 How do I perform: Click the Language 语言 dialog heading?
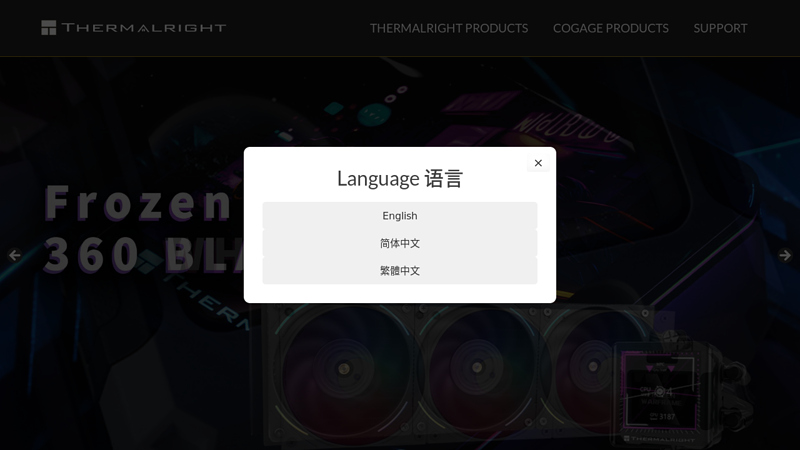coord(399,179)
